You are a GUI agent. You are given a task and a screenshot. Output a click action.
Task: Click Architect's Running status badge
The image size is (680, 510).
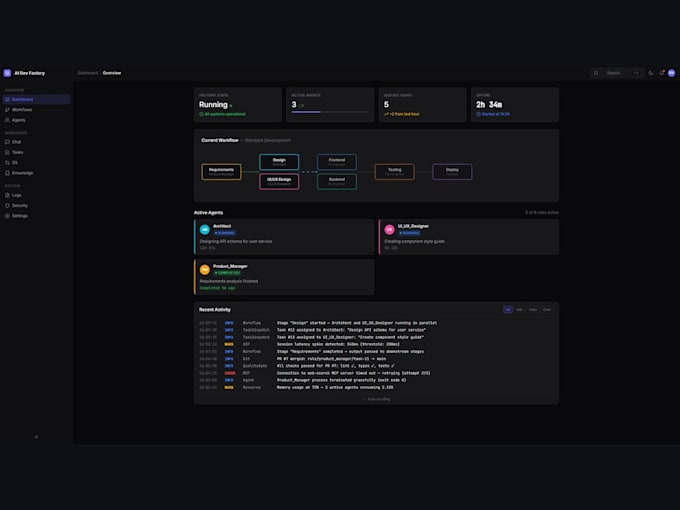click(225, 233)
